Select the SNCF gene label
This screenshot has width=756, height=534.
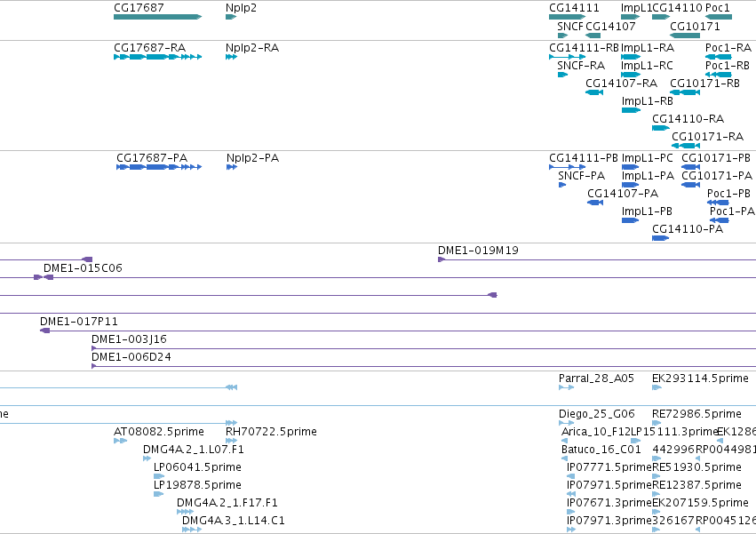pyautogui.click(x=570, y=27)
